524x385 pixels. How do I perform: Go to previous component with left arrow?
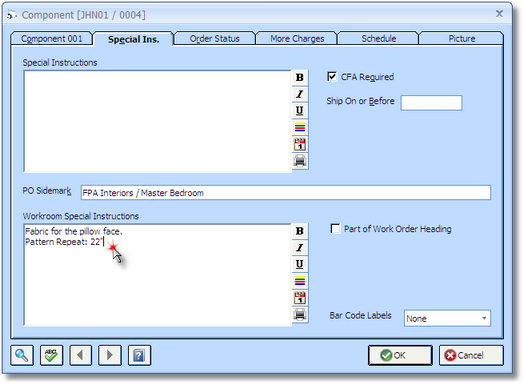pos(80,355)
